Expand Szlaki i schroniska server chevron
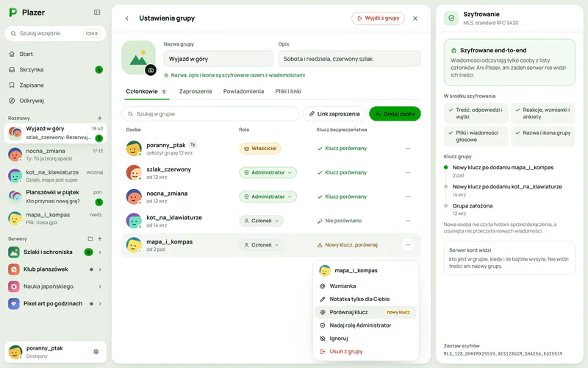Viewport: 588px width, 368px height. pos(100,252)
